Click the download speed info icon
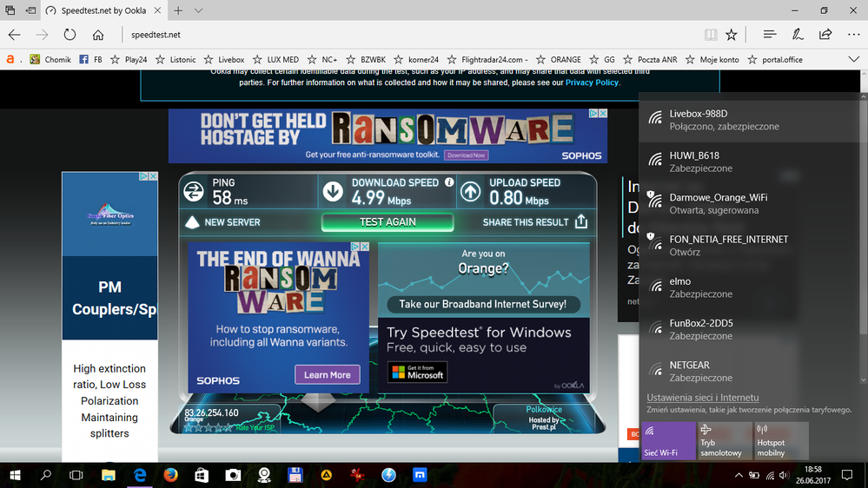This screenshot has width=868, height=488. coord(449,182)
